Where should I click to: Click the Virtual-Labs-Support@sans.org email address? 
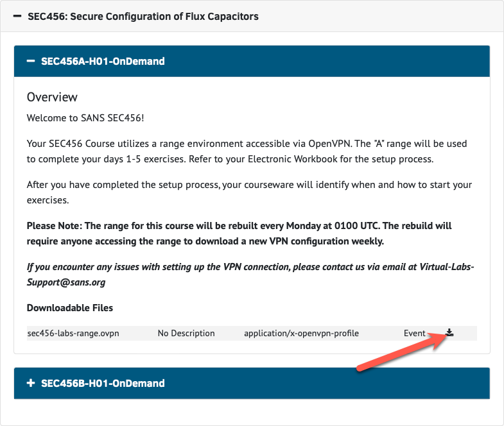click(x=250, y=275)
